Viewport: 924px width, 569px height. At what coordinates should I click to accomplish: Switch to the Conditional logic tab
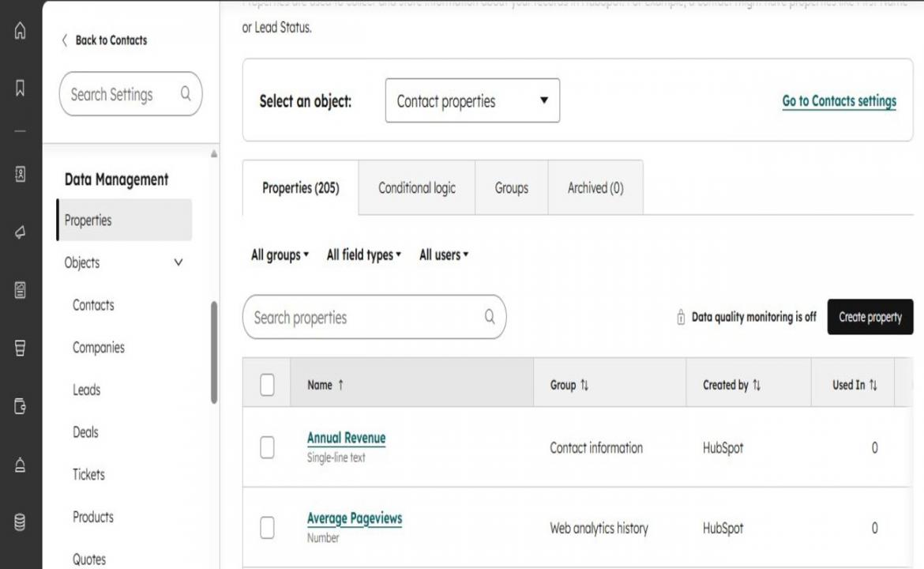[x=417, y=187]
